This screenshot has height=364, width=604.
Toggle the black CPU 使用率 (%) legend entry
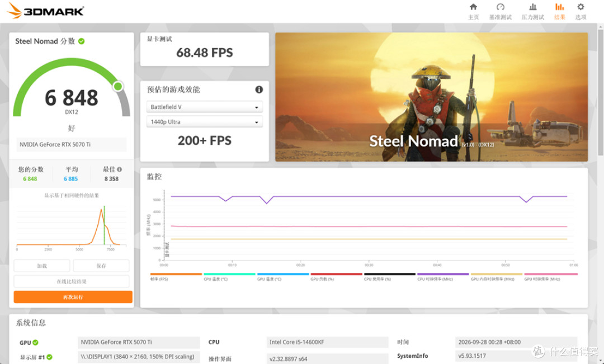tap(390, 276)
